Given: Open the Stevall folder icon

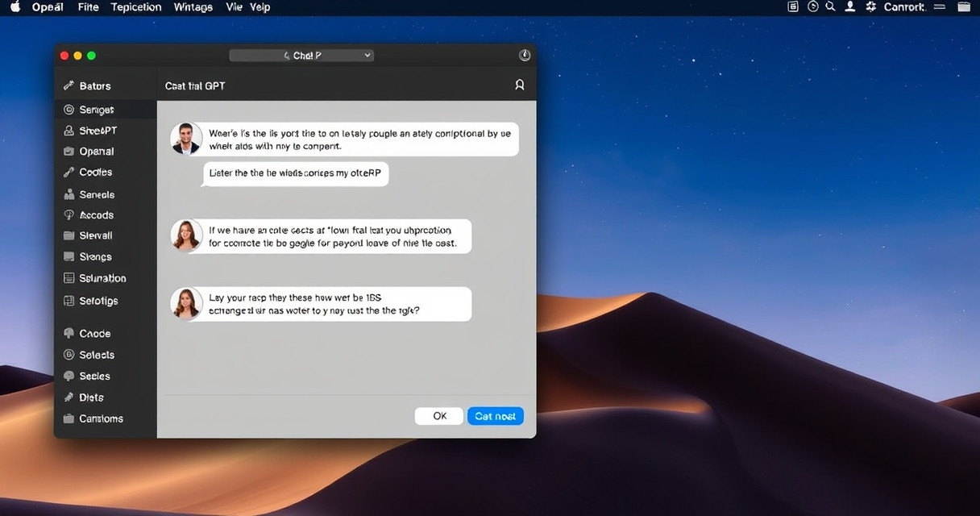Looking at the screenshot, I should (x=69, y=236).
